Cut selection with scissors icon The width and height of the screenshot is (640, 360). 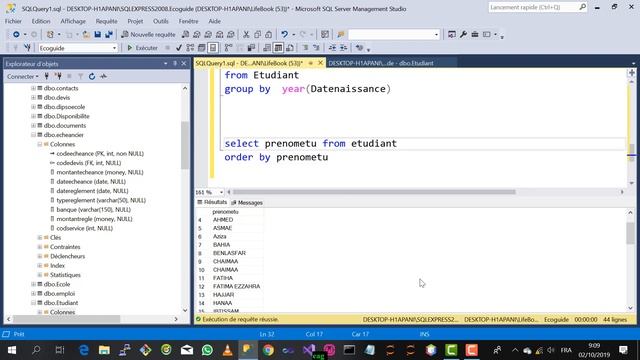point(246,35)
